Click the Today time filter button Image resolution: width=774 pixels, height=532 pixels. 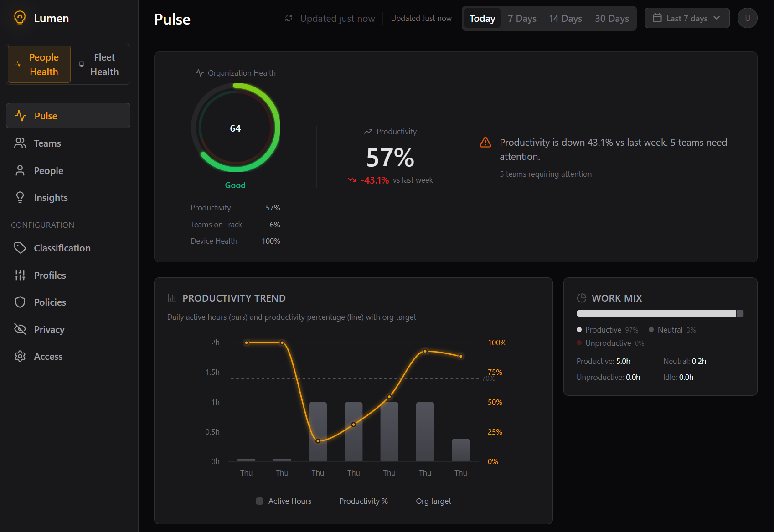(482, 18)
